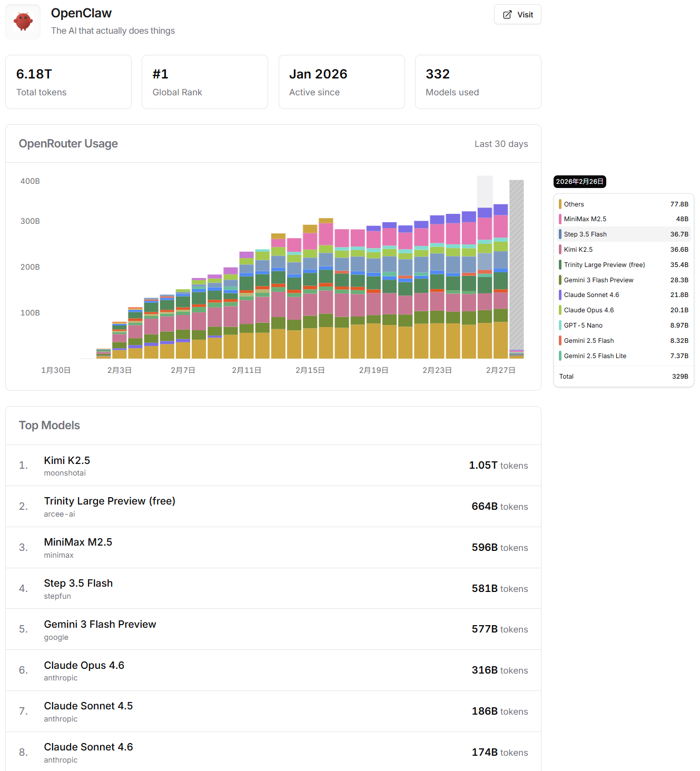Select Gemini 3 Flash Preview model row

pos(100,625)
